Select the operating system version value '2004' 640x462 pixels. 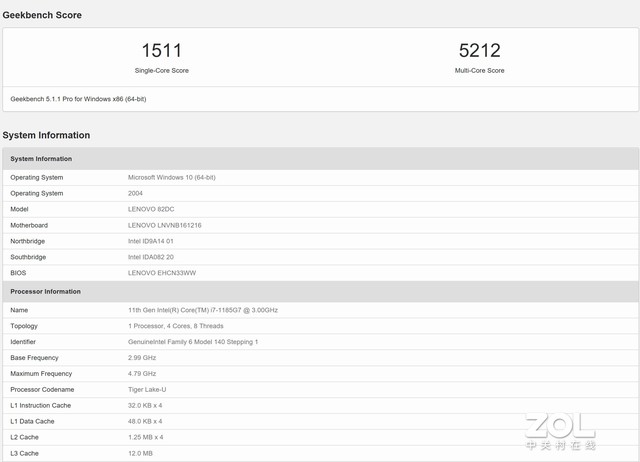135,193
